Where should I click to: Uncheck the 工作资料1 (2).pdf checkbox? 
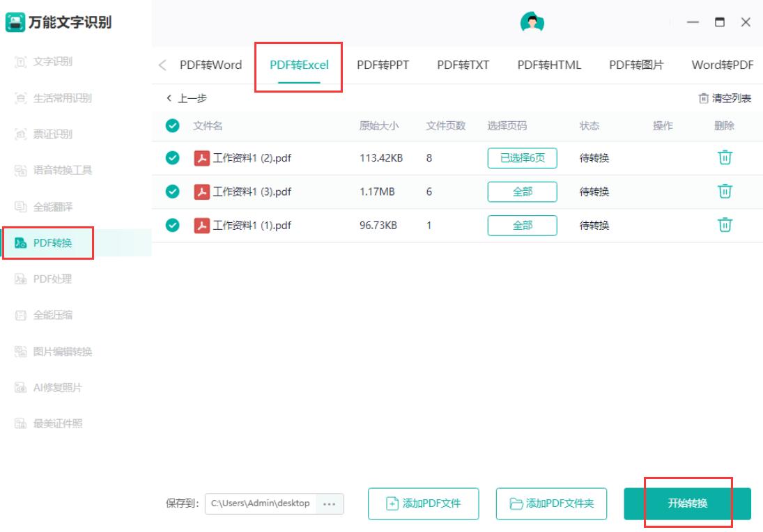(x=172, y=158)
